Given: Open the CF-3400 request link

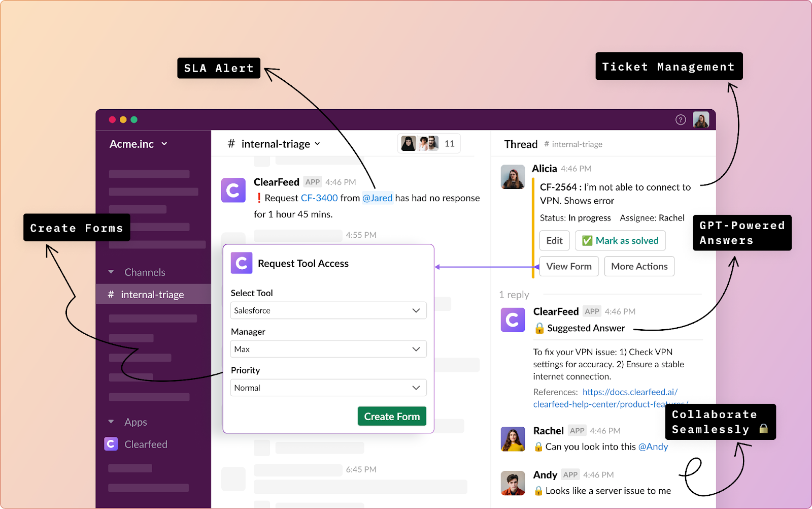Looking at the screenshot, I should [x=319, y=198].
